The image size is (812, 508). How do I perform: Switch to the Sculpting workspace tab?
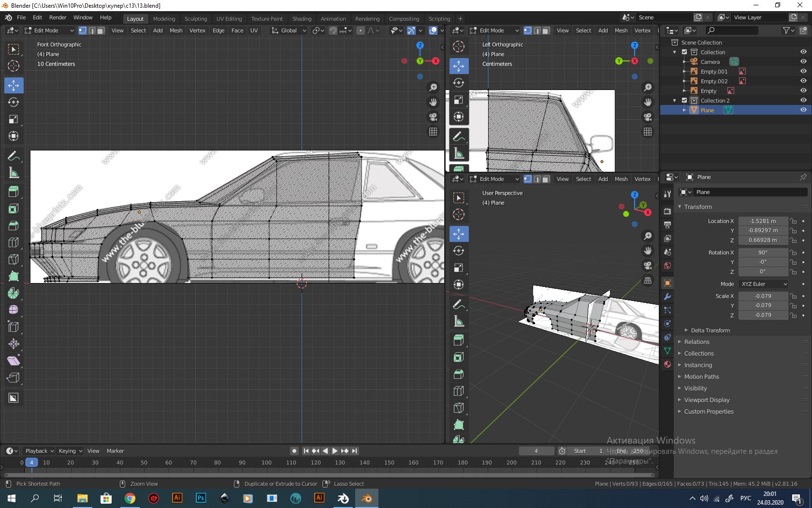(195, 19)
